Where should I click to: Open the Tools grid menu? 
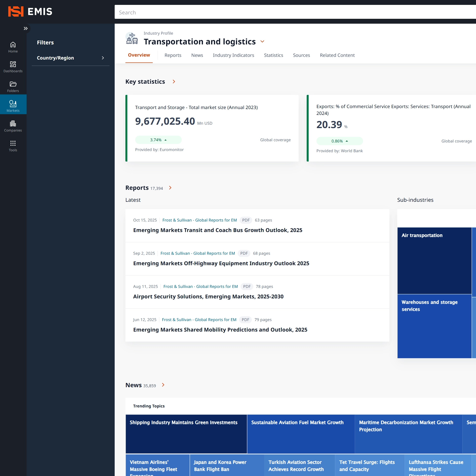[13, 146]
